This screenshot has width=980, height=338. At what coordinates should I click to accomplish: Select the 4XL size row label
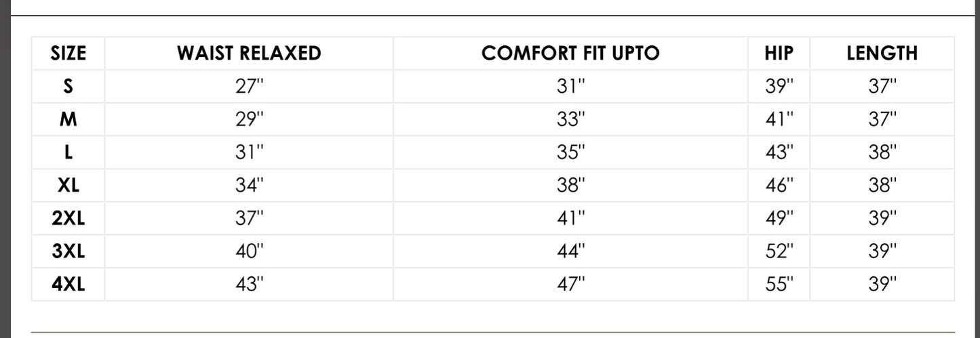coord(68,284)
